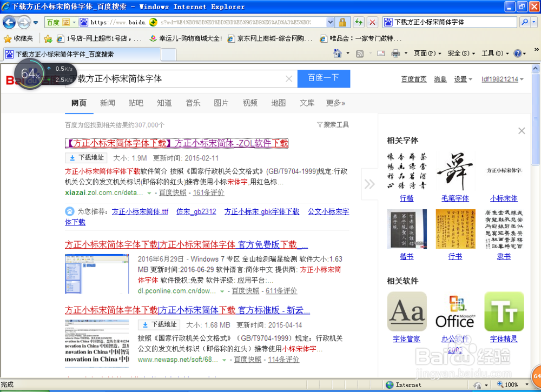Click the add to favorites bar icon
This screenshot has width=541, height=392.
click(x=48, y=38)
